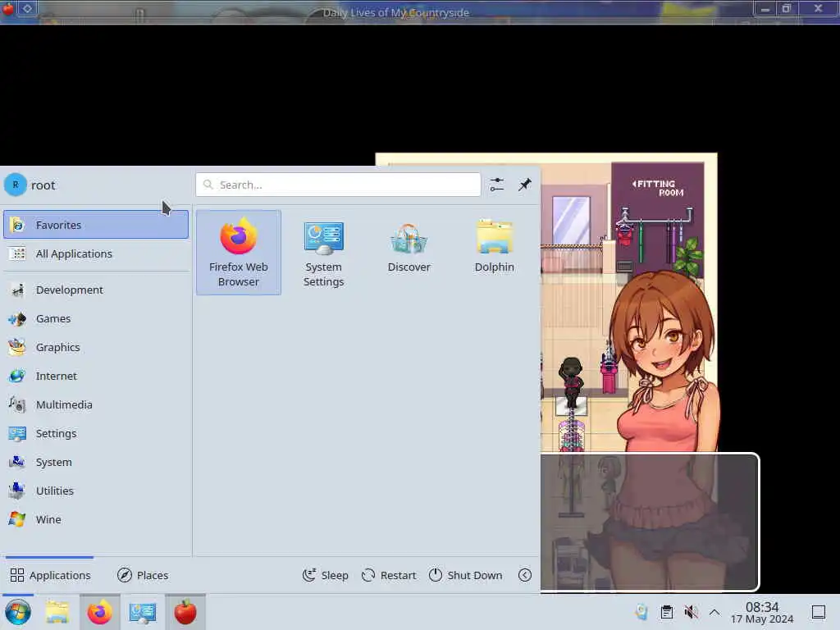Expand hidden system tray icons
Screen dimensions: 840x630
[714, 612]
